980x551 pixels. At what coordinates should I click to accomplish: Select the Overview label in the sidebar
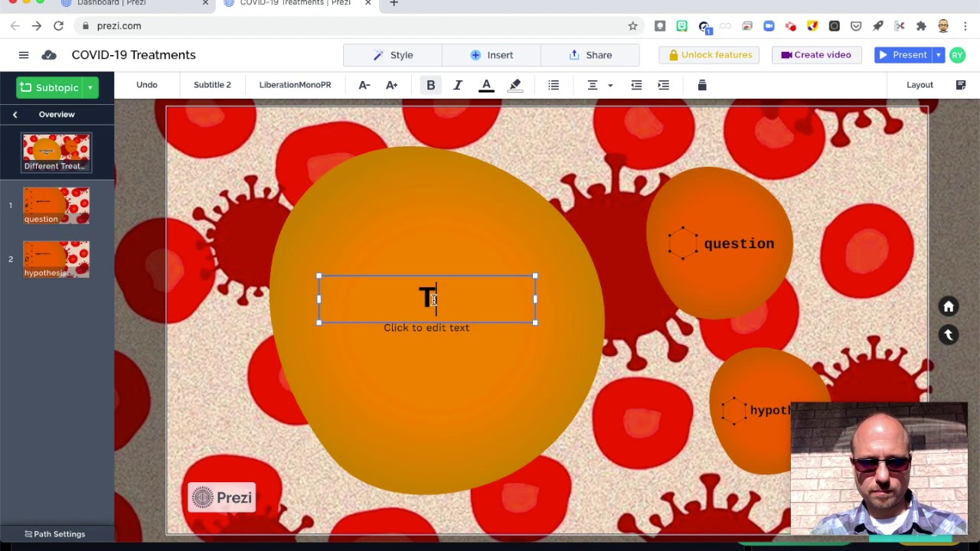point(57,115)
